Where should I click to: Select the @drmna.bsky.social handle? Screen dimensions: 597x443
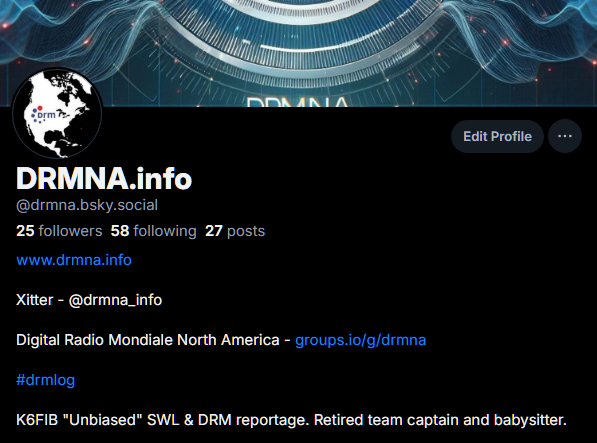pos(87,205)
